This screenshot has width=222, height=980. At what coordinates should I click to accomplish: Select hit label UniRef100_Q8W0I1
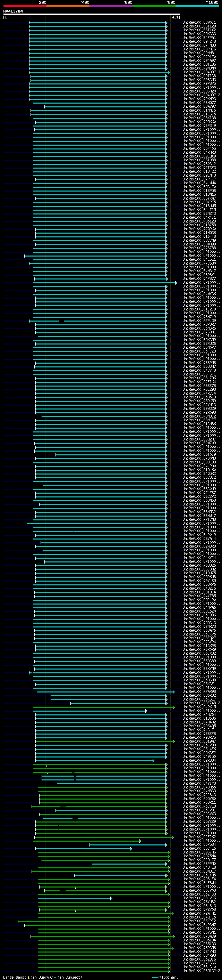(199, 23)
